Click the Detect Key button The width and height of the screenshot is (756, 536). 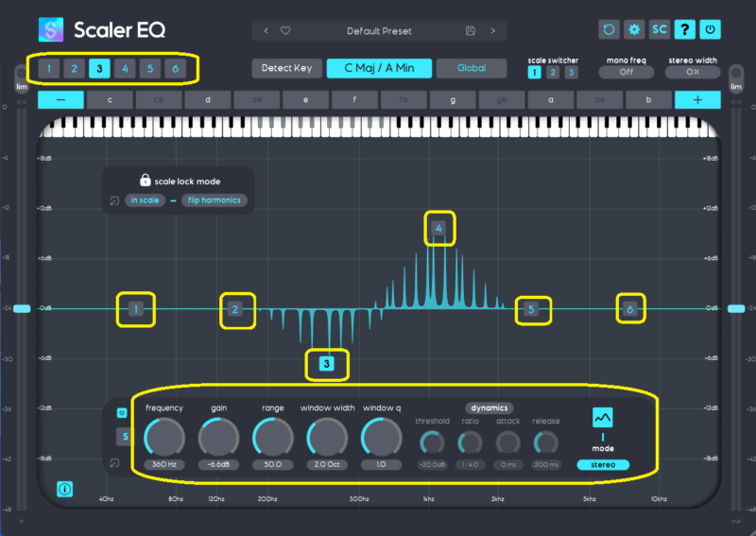coord(286,68)
